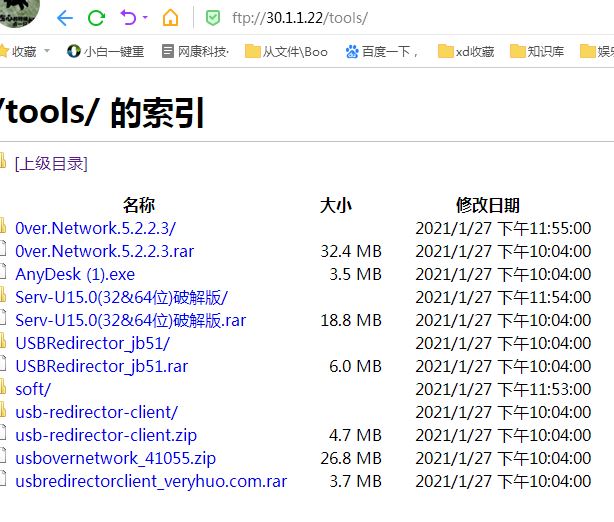
Task: Open the xd收藏 bookmark folder
Action: coord(466,51)
